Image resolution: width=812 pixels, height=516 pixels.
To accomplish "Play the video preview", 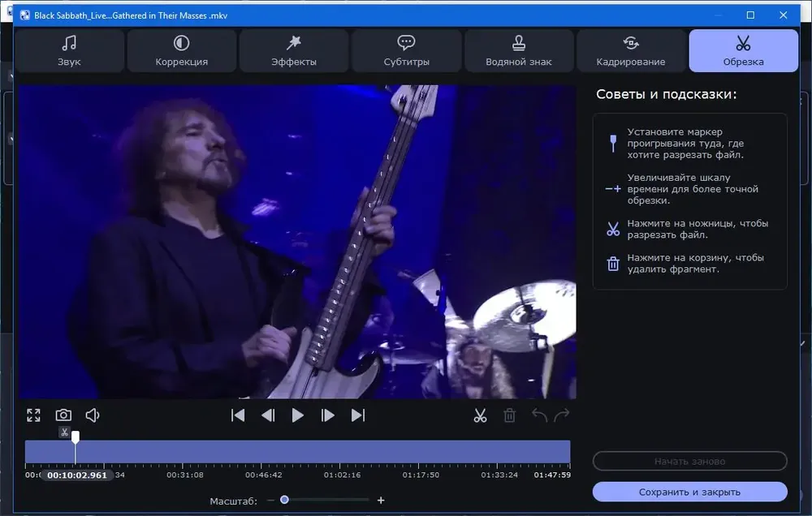I will 298,415.
